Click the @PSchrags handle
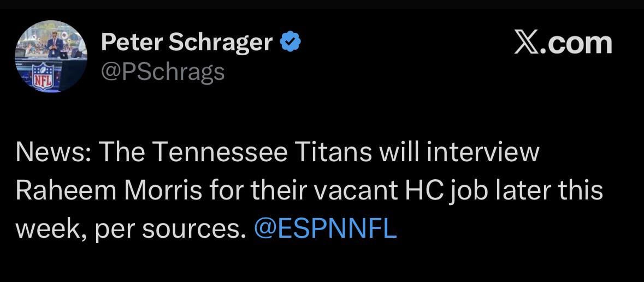The width and height of the screenshot is (644, 282). [163, 71]
